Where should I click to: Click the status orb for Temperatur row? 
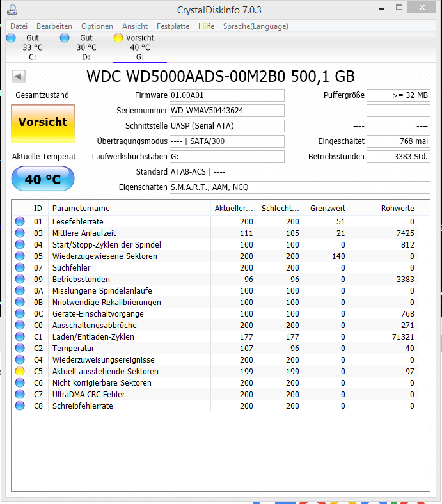(x=20, y=348)
